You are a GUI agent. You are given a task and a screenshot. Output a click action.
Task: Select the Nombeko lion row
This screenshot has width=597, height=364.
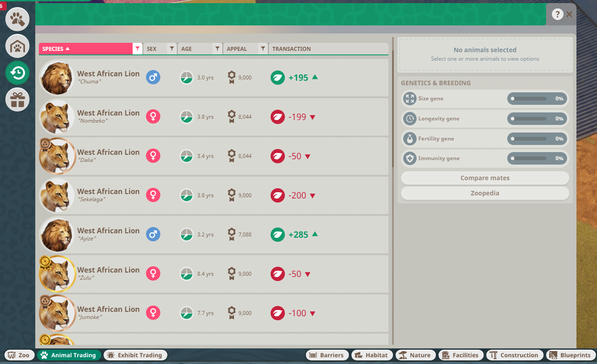[x=213, y=117]
